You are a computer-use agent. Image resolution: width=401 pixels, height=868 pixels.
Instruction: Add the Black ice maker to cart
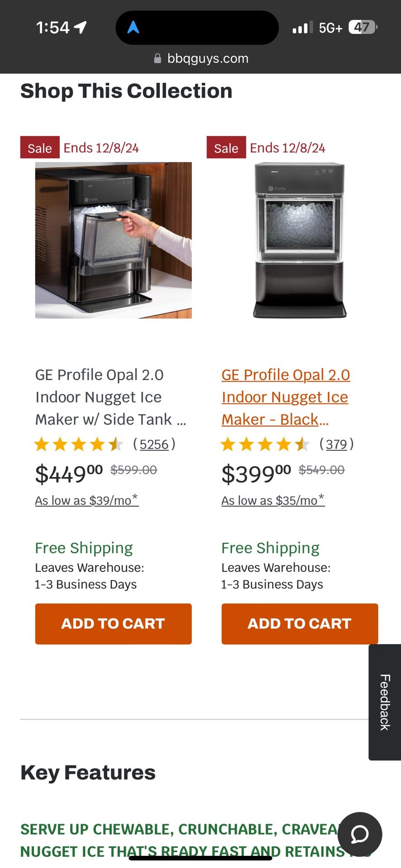(299, 623)
